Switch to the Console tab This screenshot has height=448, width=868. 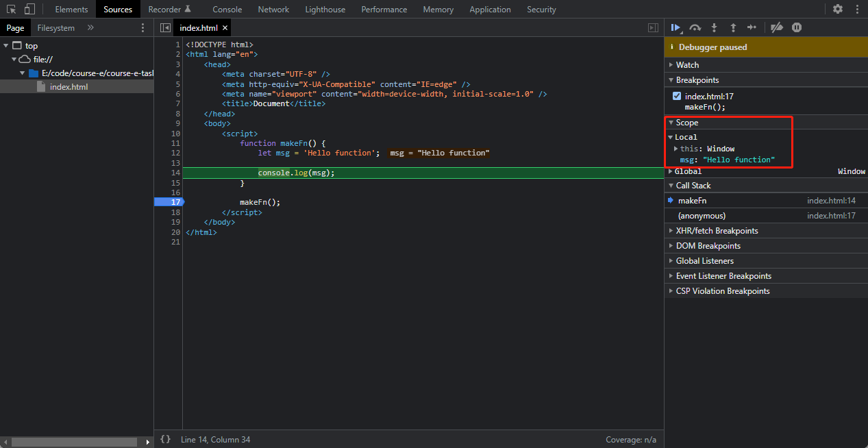click(x=227, y=10)
